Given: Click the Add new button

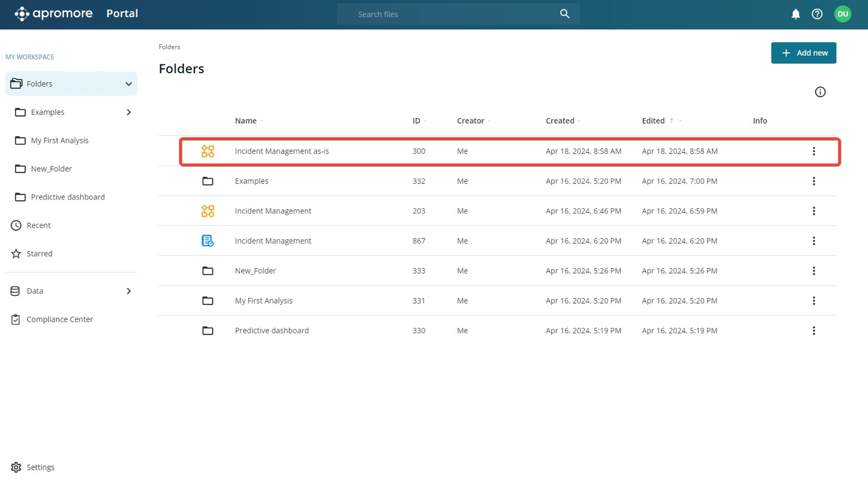Looking at the screenshot, I should click(803, 53).
